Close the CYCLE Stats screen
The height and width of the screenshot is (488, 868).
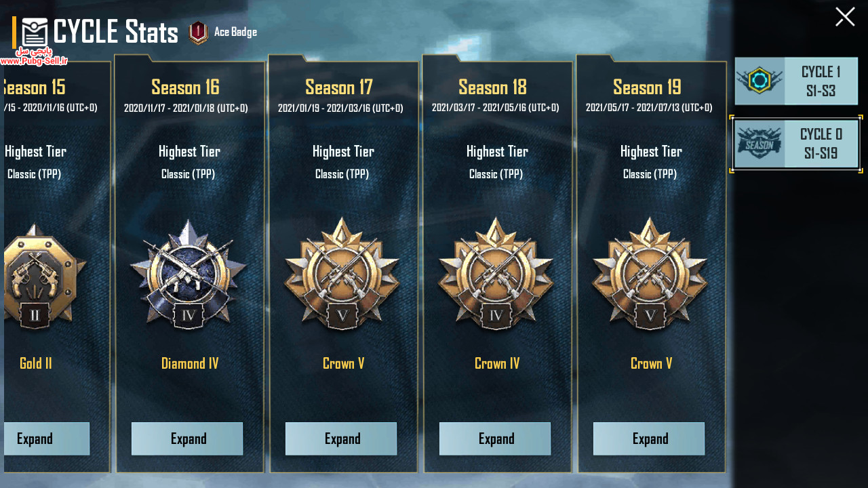(x=845, y=16)
